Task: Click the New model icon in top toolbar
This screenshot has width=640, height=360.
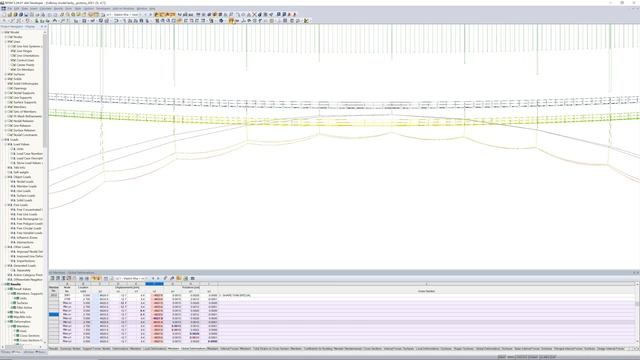Action: click(4, 14)
